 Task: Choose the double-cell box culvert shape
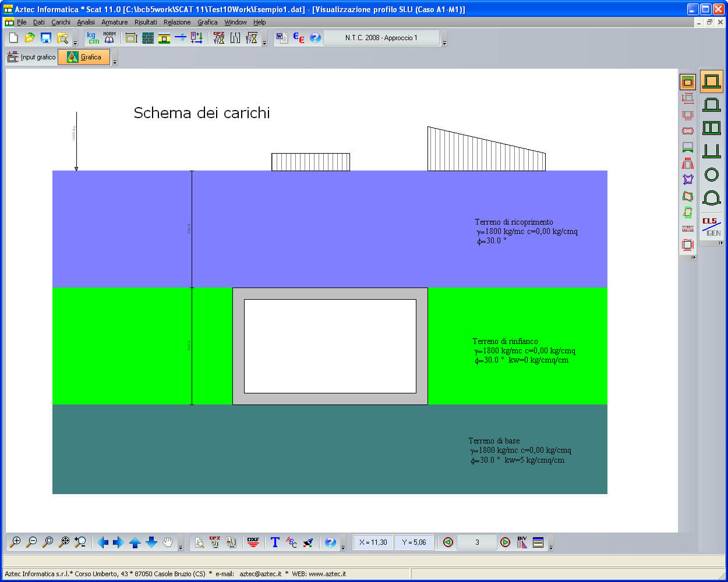[711, 127]
